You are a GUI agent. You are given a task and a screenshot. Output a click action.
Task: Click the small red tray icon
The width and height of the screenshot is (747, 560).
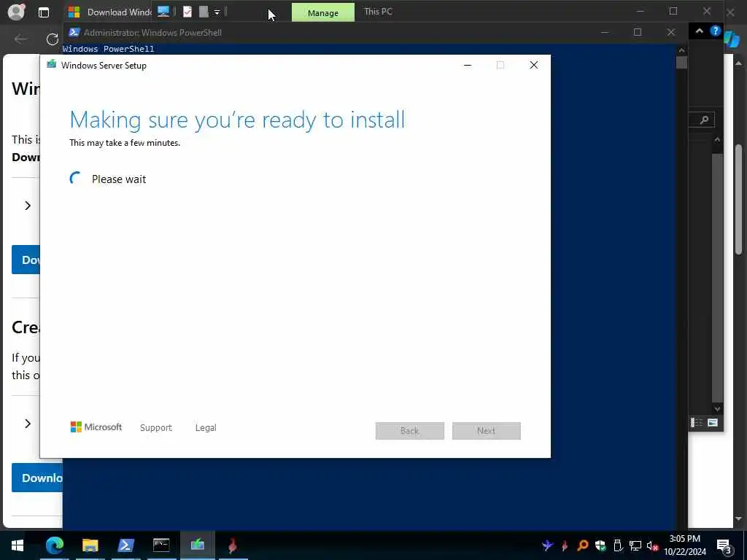point(565,545)
